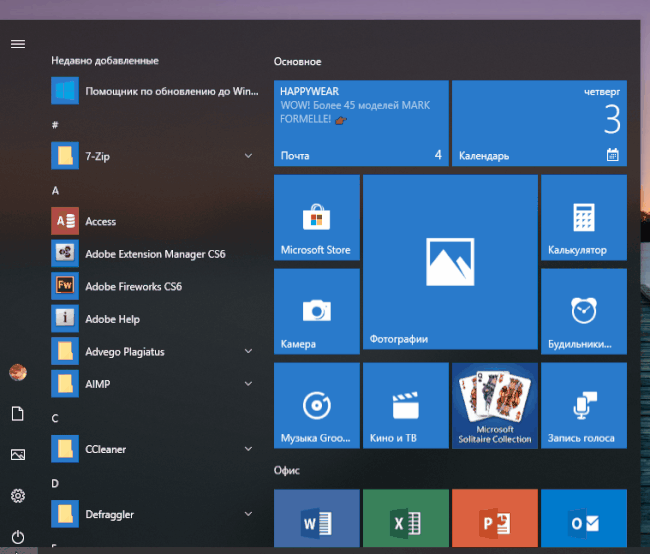The image size is (650, 554).
Task: Click the Power button icon
Action: 18,537
